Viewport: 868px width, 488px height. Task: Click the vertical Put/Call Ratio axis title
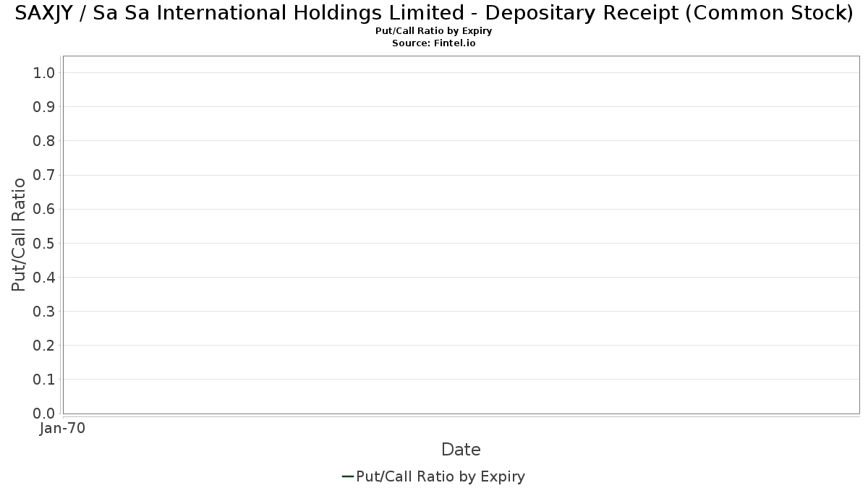pos(19,234)
